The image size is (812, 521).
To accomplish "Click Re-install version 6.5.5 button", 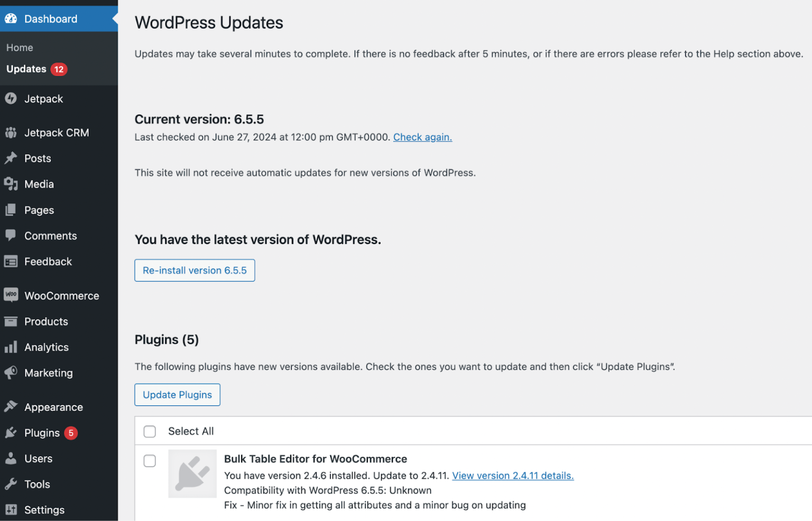I will tap(195, 271).
